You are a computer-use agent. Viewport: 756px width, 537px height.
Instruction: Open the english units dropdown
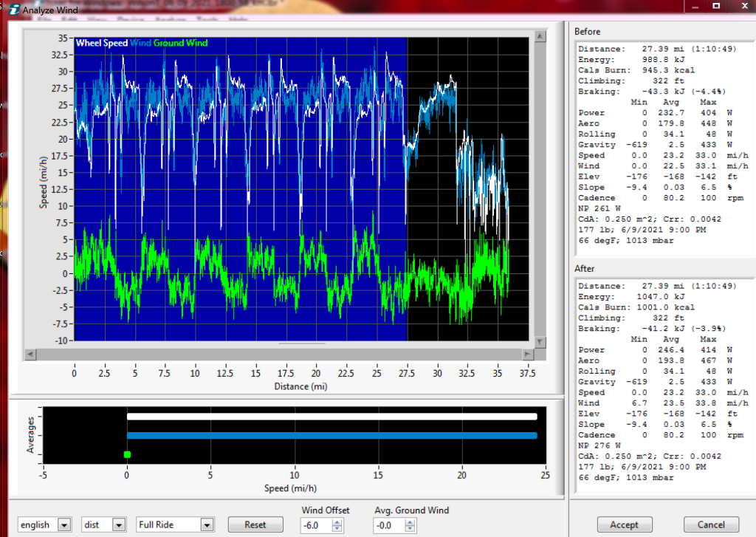pos(64,524)
